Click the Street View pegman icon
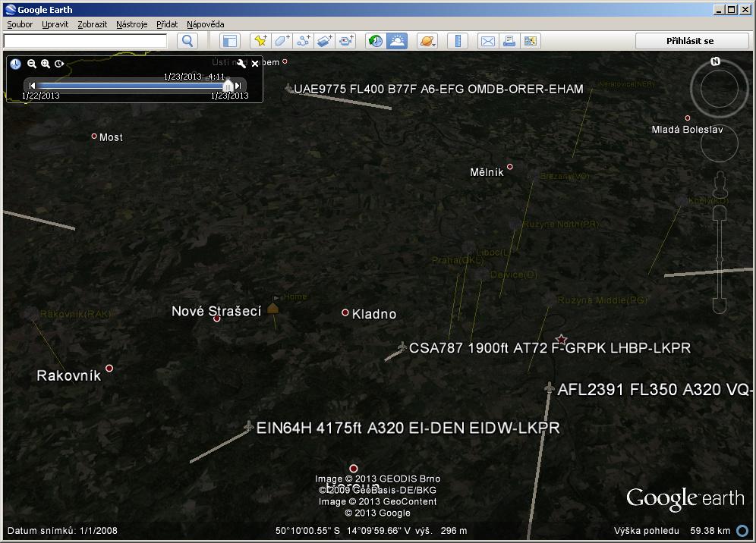The height and width of the screenshot is (543, 756). (720, 184)
